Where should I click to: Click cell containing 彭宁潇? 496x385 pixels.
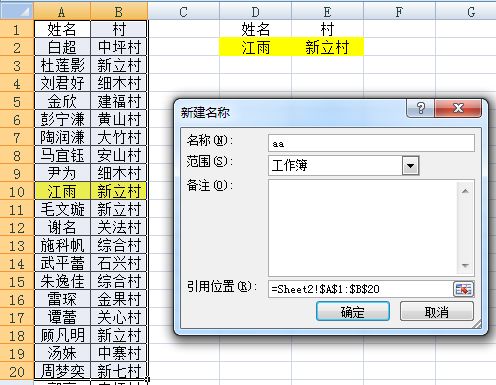[x=62, y=119]
